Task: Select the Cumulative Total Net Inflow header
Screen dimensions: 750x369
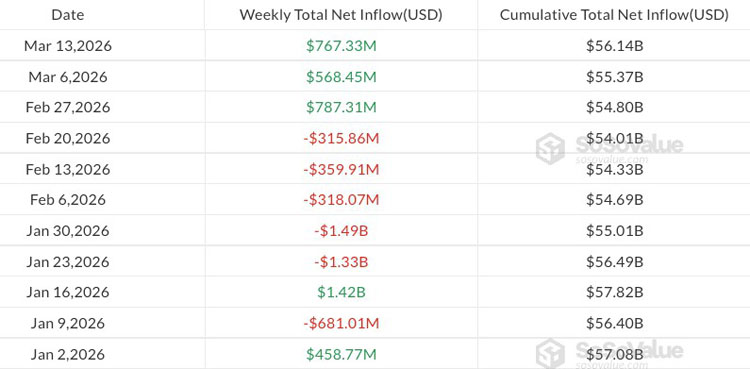Action: [614, 15]
